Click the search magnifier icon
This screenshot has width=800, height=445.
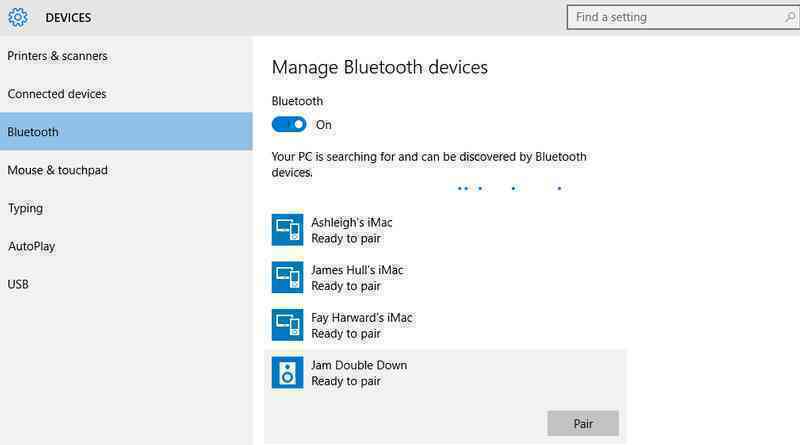click(790, 17)
